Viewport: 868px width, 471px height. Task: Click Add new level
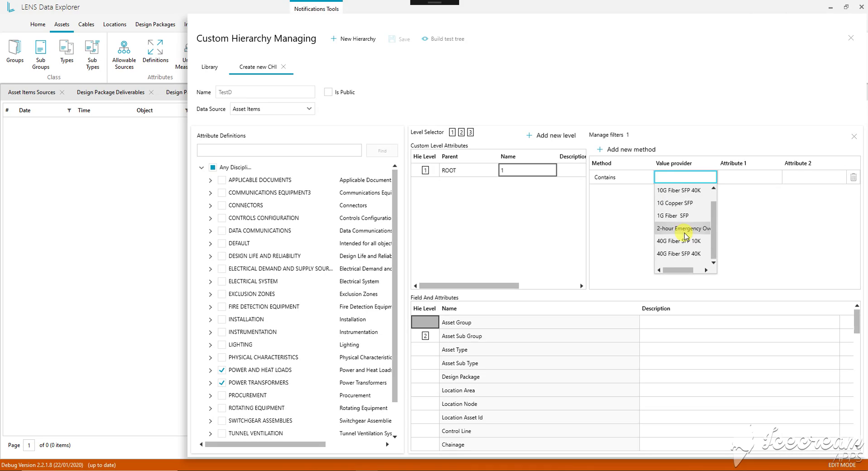(551, 135)
